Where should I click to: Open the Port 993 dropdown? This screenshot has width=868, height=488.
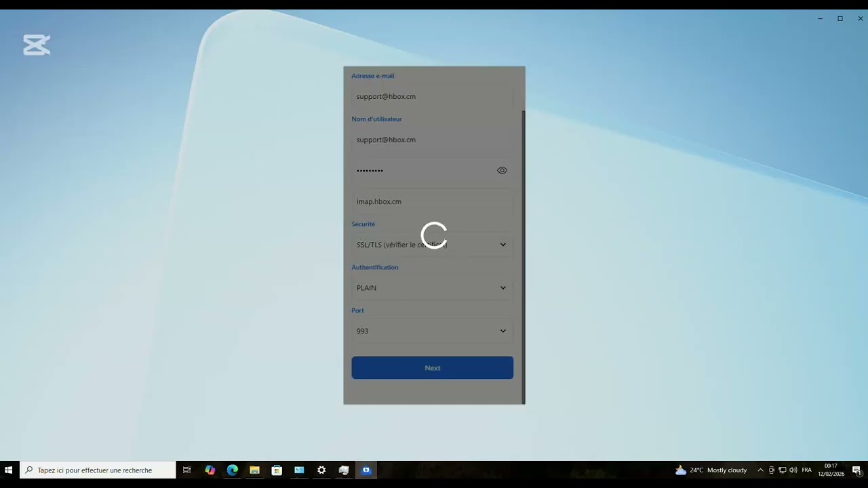tap(432, 331)
